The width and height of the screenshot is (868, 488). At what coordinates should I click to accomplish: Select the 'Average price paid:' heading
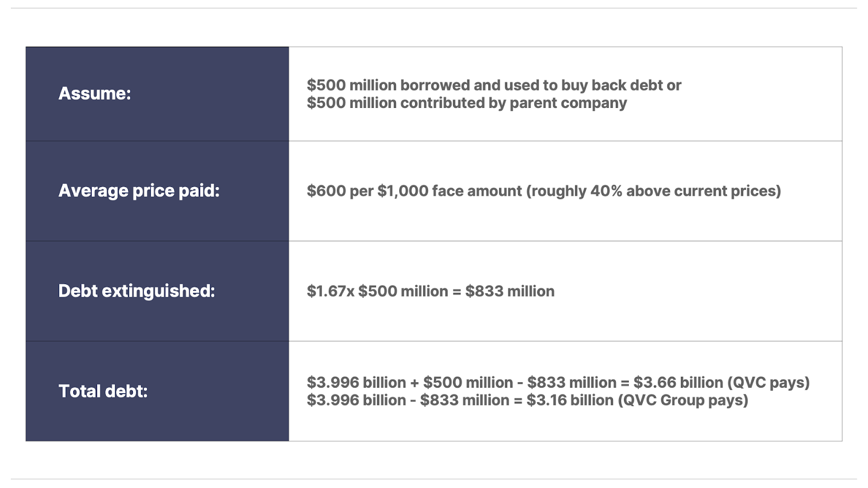pyautogui.click(x=139, y=191)
